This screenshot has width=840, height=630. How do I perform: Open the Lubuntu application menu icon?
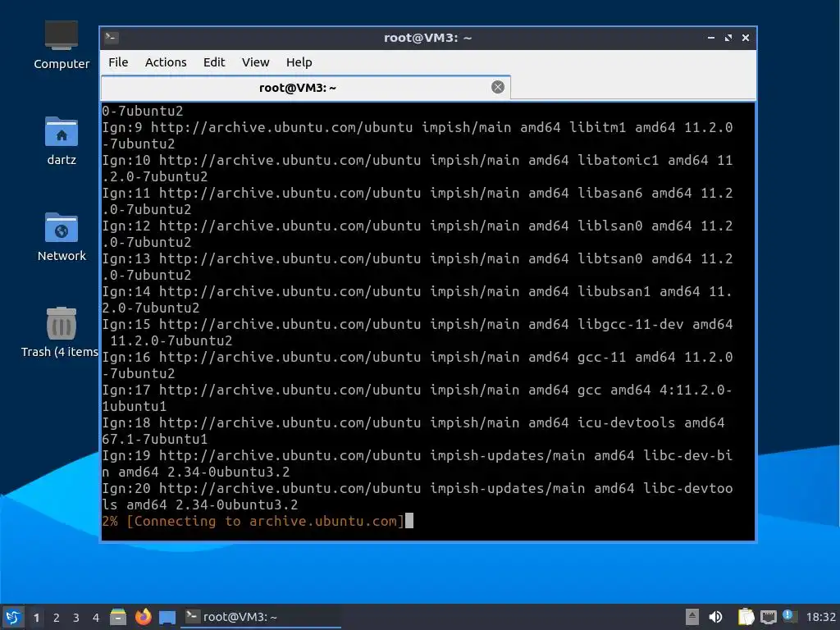pyautogui.click(x=13, y=617)
